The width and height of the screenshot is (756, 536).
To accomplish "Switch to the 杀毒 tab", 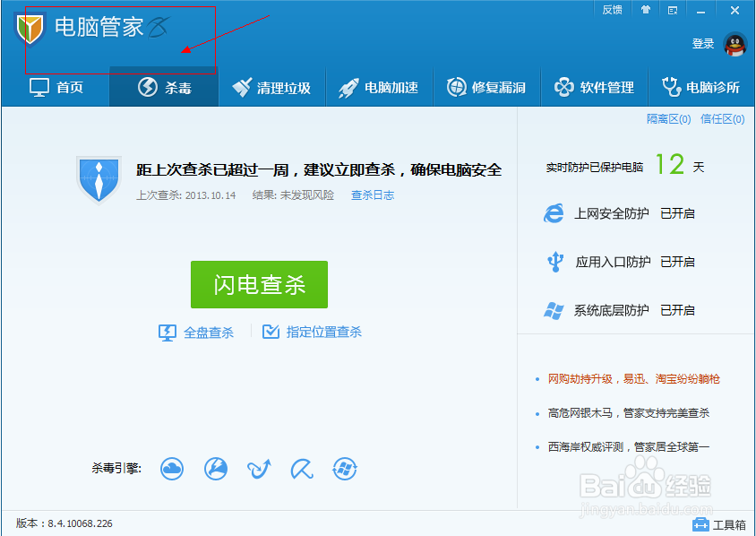I will (164, 87).
